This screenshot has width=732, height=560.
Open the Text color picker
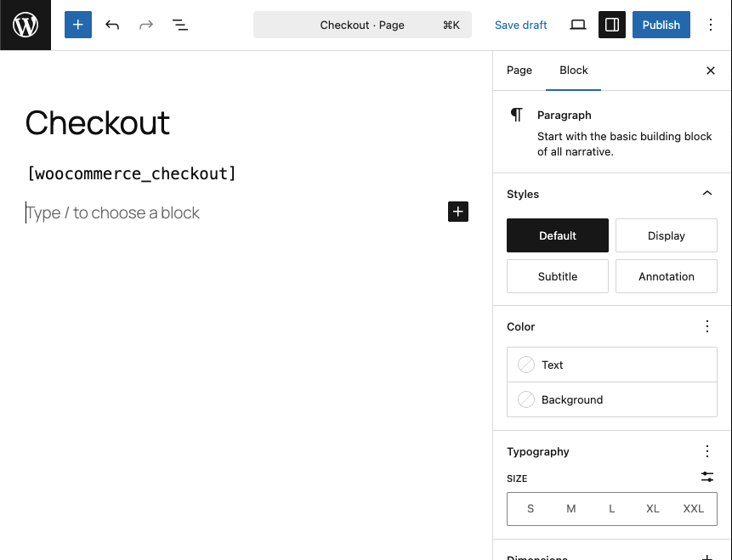click(x=612, y=365)
